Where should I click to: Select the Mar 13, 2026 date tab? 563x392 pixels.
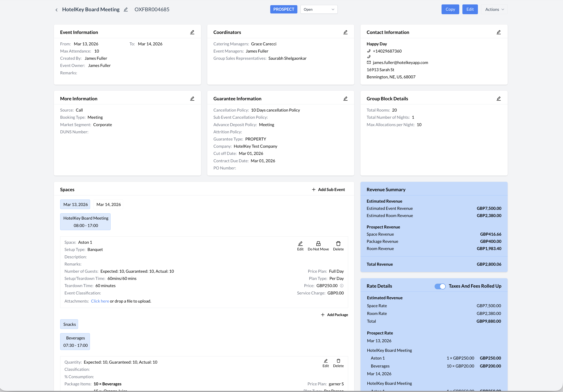pos(75,204)
